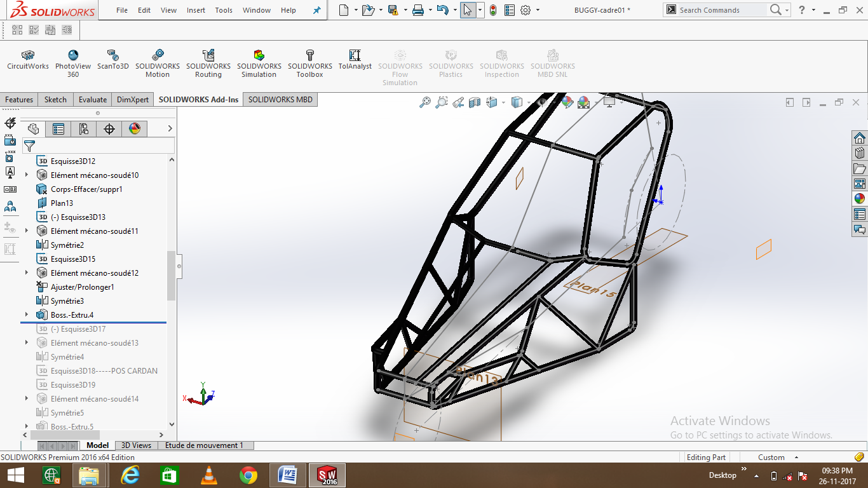Open SOLIDWORKS Resources home panel
Viewport: 868px width, 488px height.
click(x=859, y=137)
